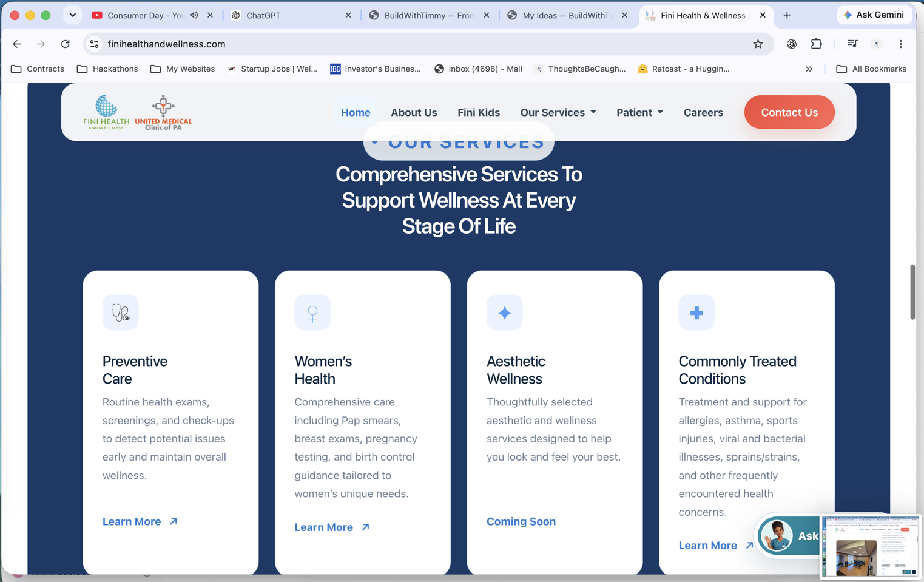Click the Contact Us button

(789, 112)
